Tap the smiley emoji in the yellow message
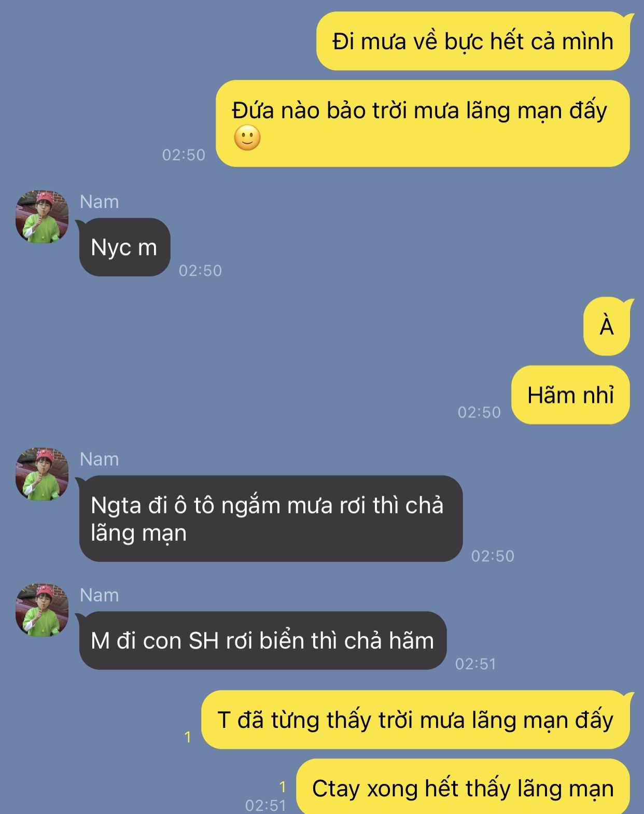644x814 pixels. coord(247,138)
